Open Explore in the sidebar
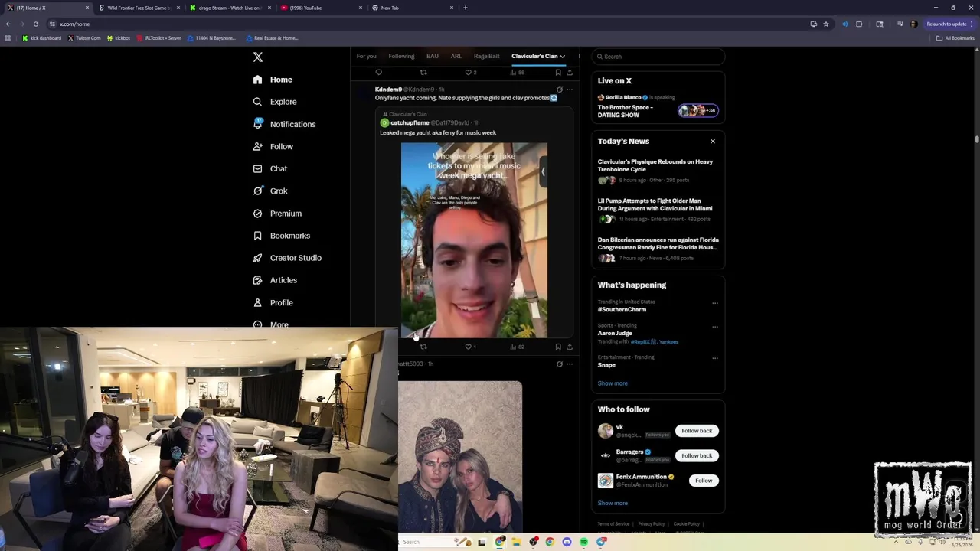The image size is (980, 551). click(274, 102)
